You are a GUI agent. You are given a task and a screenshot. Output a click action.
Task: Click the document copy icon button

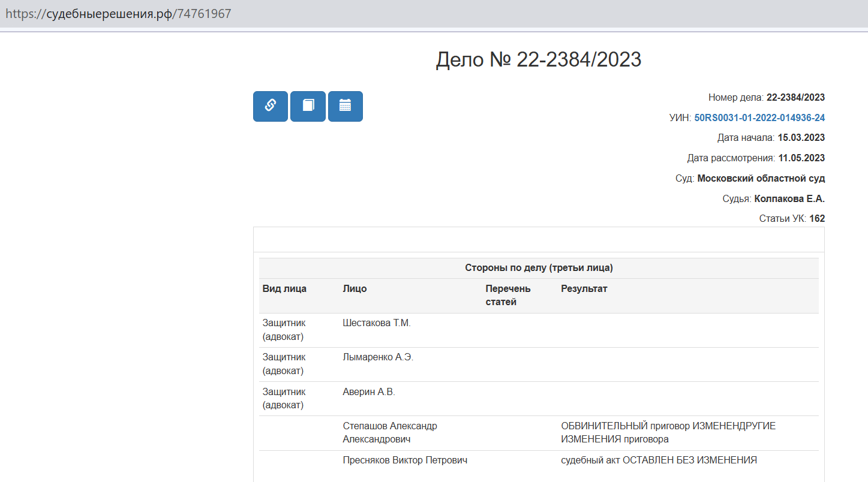(x=308, y=106)
